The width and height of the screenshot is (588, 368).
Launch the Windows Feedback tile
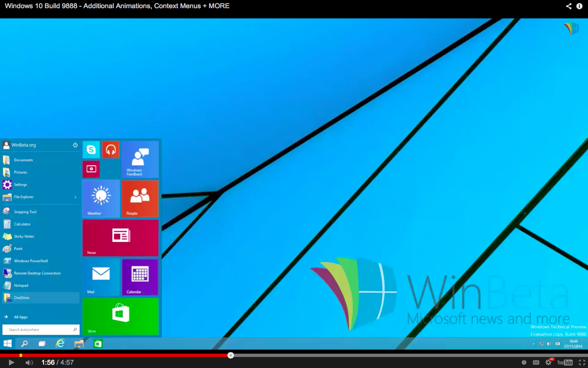pyautogui.click(x=140, y=159)
